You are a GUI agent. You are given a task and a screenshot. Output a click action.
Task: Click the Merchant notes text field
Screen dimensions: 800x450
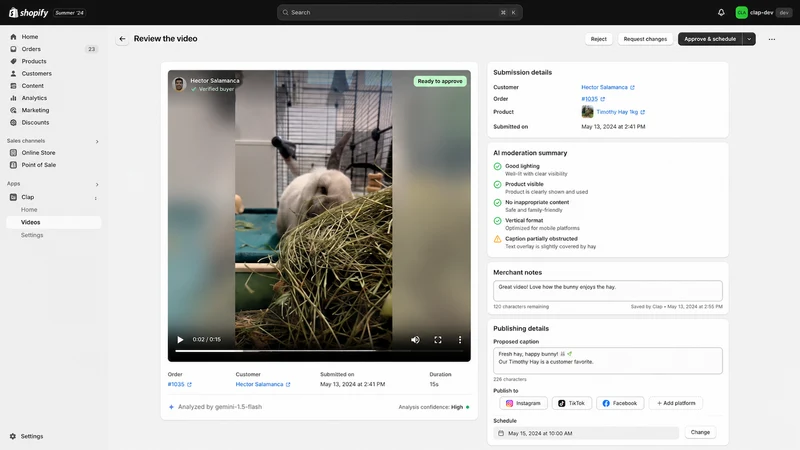pyautogui.click(x=608, y=291)
